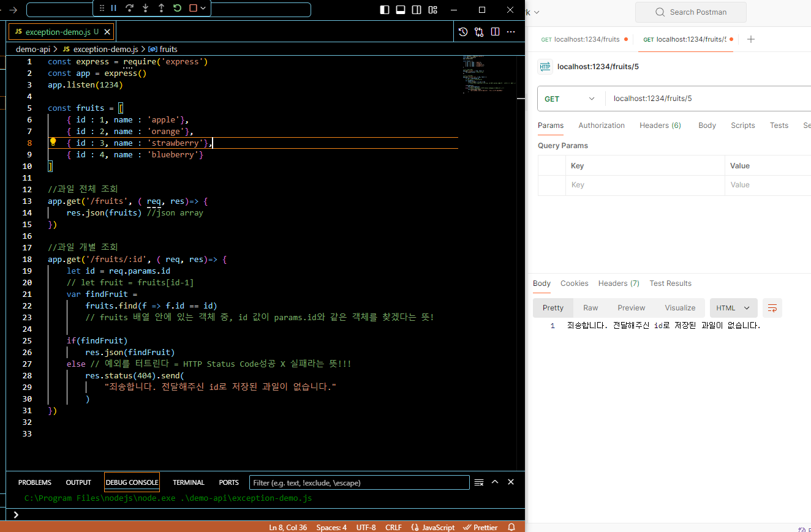Click Spaces: 4 indentation status item

point(331,527)
